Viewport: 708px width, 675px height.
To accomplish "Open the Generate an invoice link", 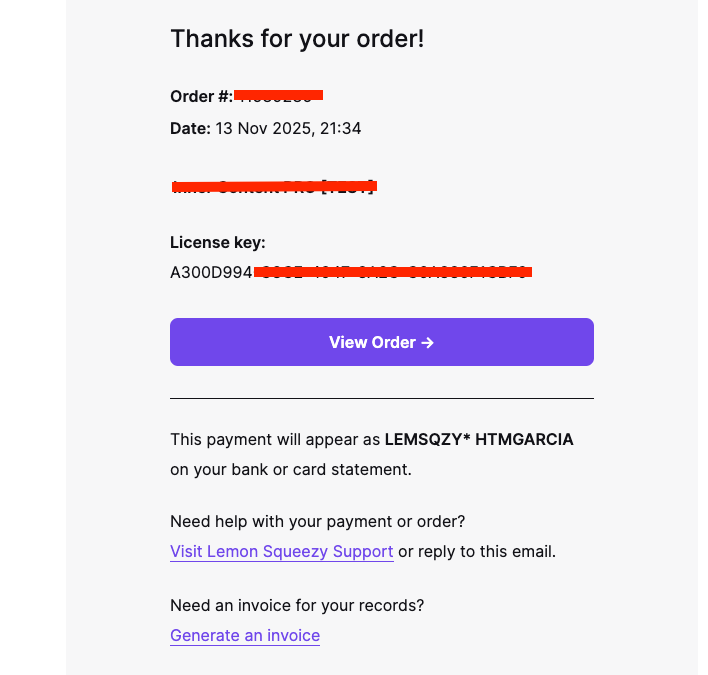I will tap(245, 636).
